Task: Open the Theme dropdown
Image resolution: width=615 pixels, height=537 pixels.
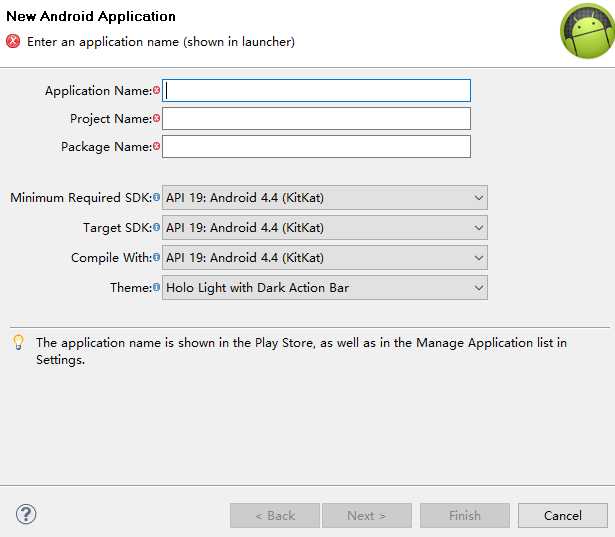Action: (325, 288)
